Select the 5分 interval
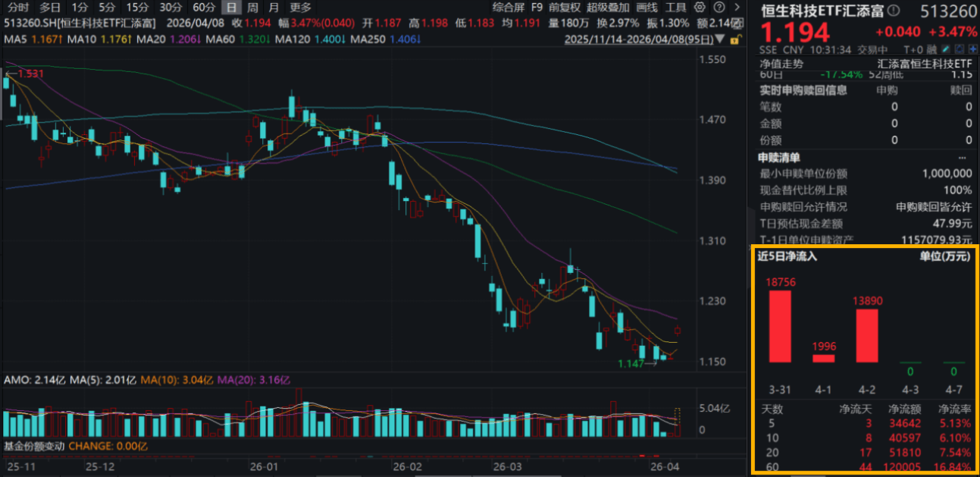This screenshot has width=980, height=477. 108,7
